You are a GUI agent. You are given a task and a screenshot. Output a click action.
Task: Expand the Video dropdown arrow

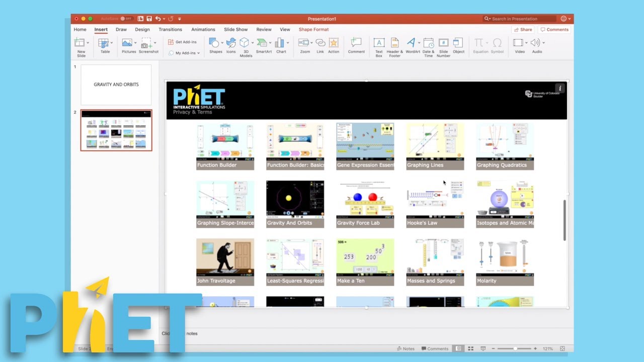[x=526, y=43]
